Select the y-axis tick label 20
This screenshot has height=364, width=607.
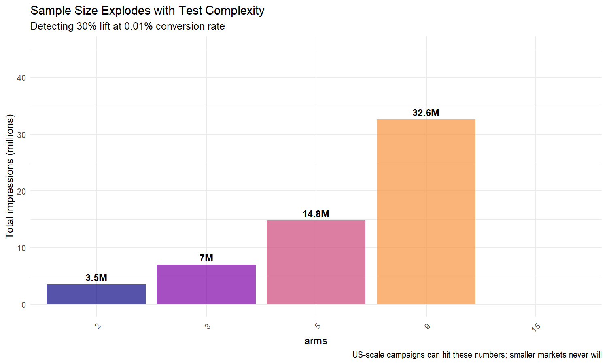21,191
